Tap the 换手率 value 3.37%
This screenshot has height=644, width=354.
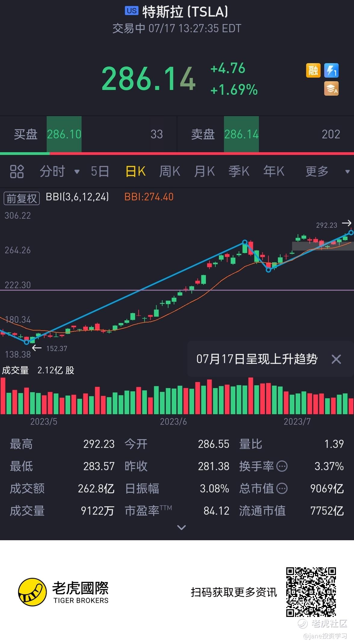pos(329,466)
